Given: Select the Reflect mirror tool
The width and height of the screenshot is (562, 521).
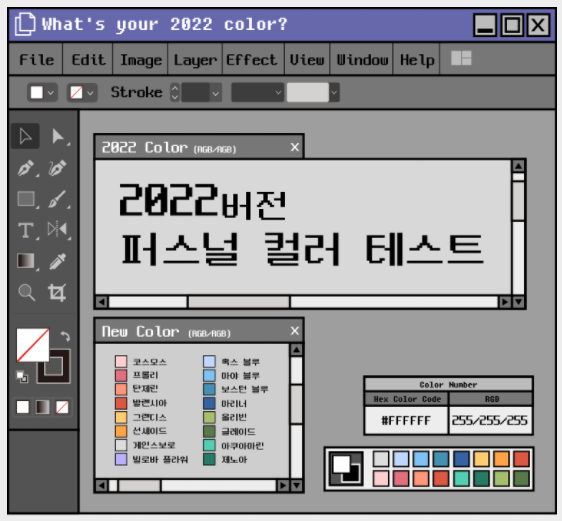Looking at the screenshot, I should [57, 229].
